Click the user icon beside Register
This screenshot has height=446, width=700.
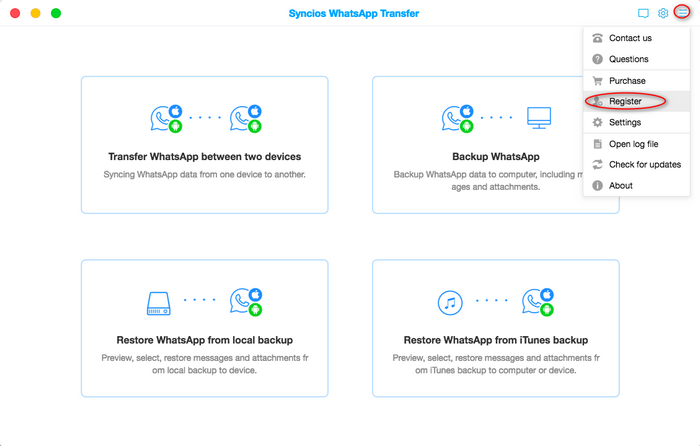tap(597, 101)
